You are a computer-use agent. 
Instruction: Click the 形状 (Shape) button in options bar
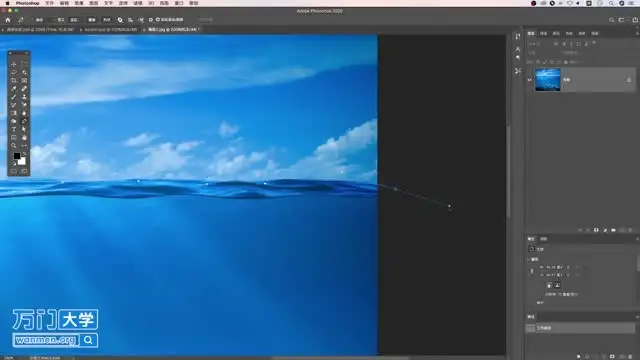pos(107,20)
